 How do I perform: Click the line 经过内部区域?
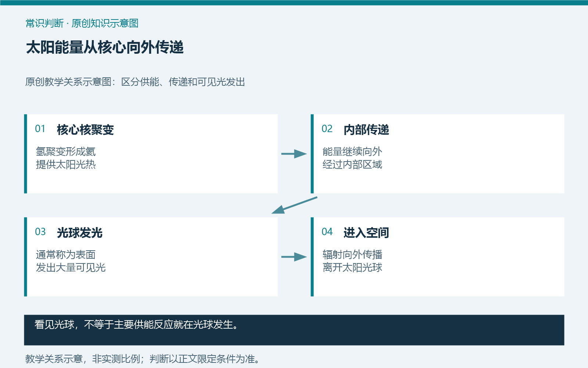click(352, 164)
